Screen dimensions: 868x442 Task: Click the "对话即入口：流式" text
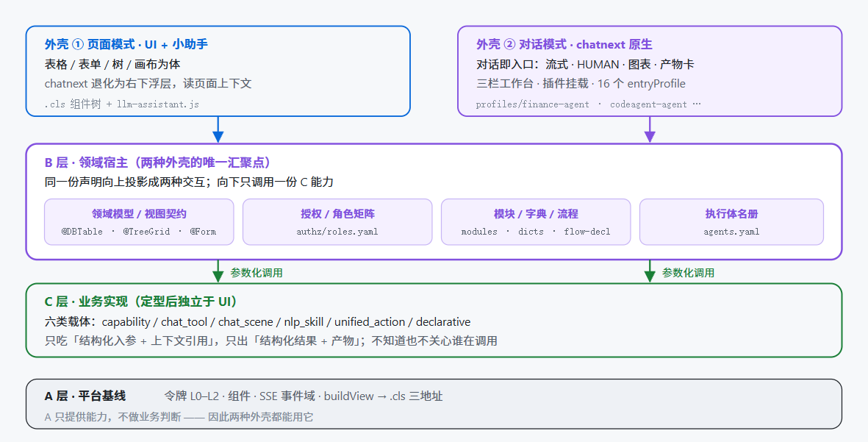tap(522, 64)
